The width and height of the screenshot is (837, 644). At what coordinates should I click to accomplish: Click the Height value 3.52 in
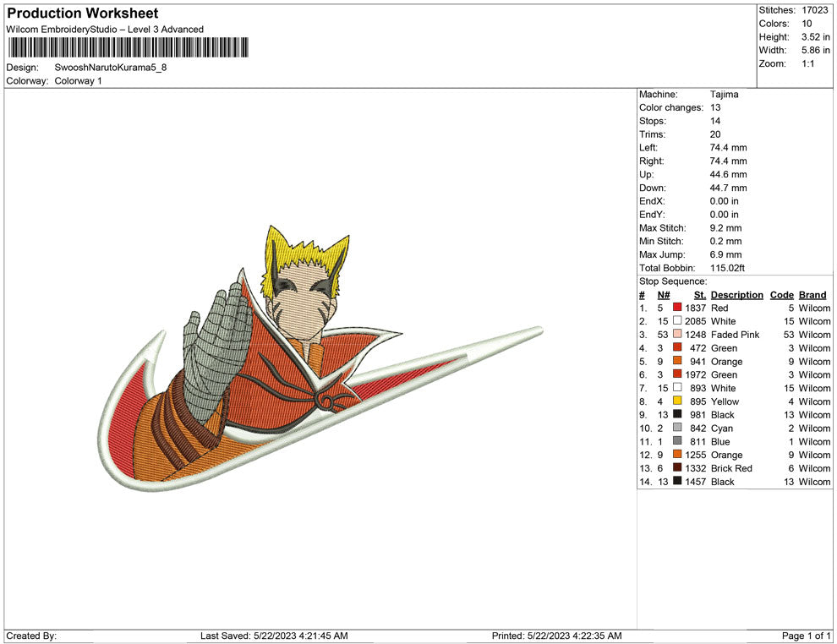point(816,37)
